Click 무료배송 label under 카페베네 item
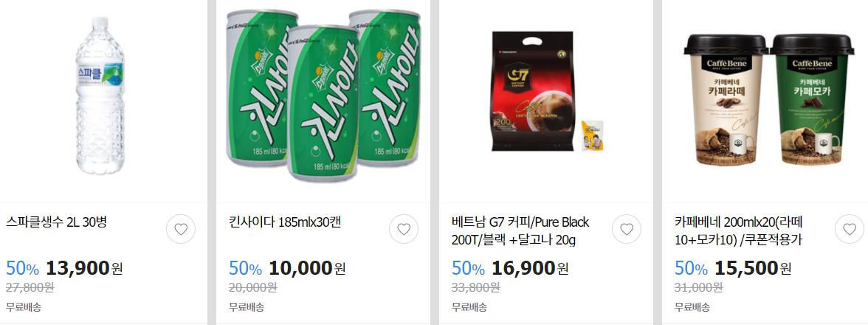Screen dimensions: 868x325 (x=692, y=307)
